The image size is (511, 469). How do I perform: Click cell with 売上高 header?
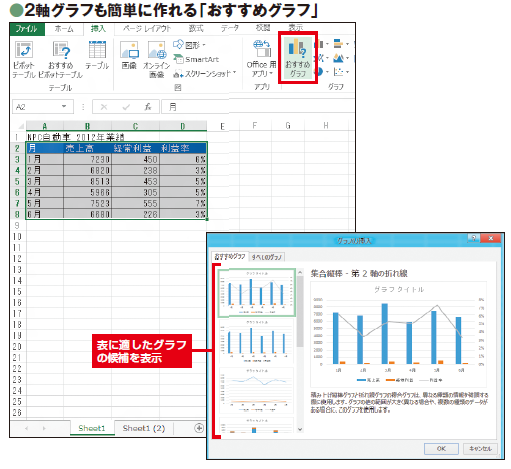point(87,148)
